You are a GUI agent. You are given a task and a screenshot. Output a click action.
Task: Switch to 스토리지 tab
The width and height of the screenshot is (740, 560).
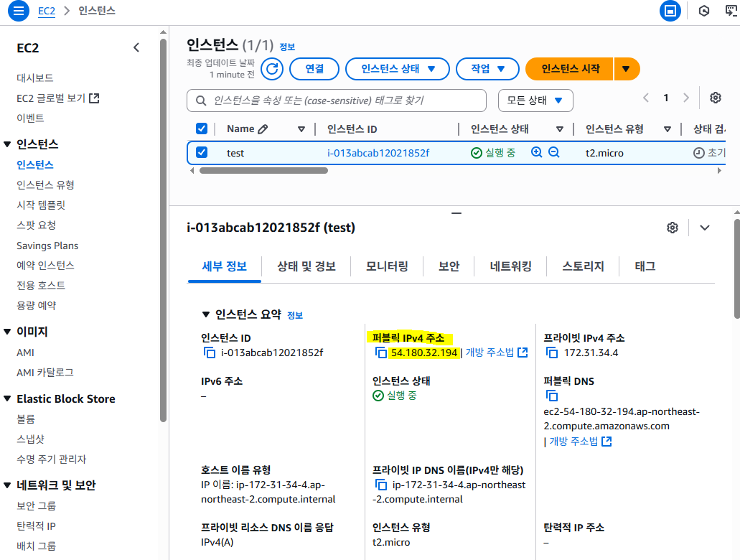tap(583, 266)
